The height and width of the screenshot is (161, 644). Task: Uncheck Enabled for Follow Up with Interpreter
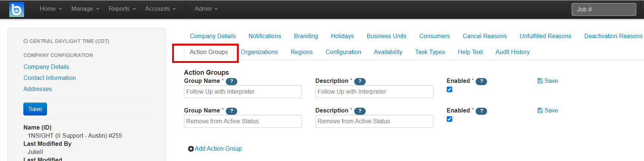point(450,90)
